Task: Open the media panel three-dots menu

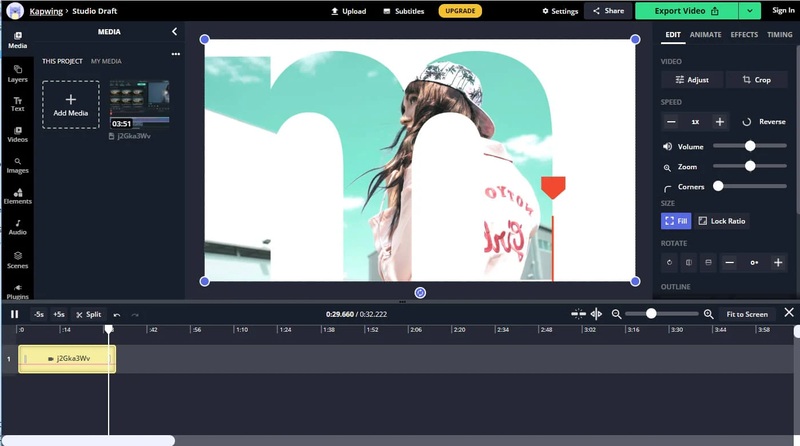Action: point(176,54)
